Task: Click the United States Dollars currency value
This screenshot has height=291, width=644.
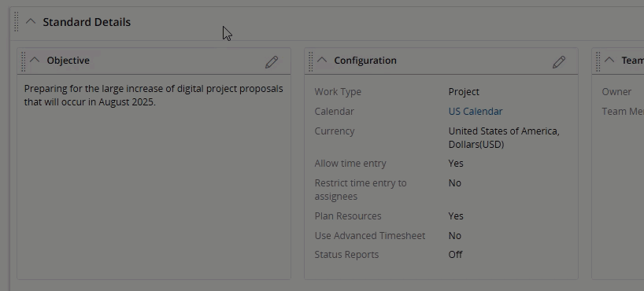Action: (504, 138)
